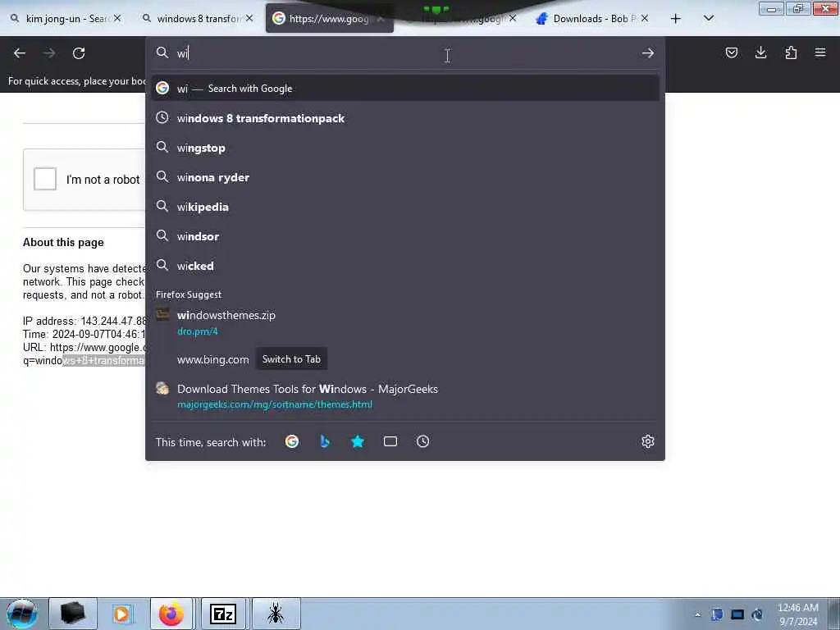Open the 7-Zip taskbar icon

(x=223, y=614)
